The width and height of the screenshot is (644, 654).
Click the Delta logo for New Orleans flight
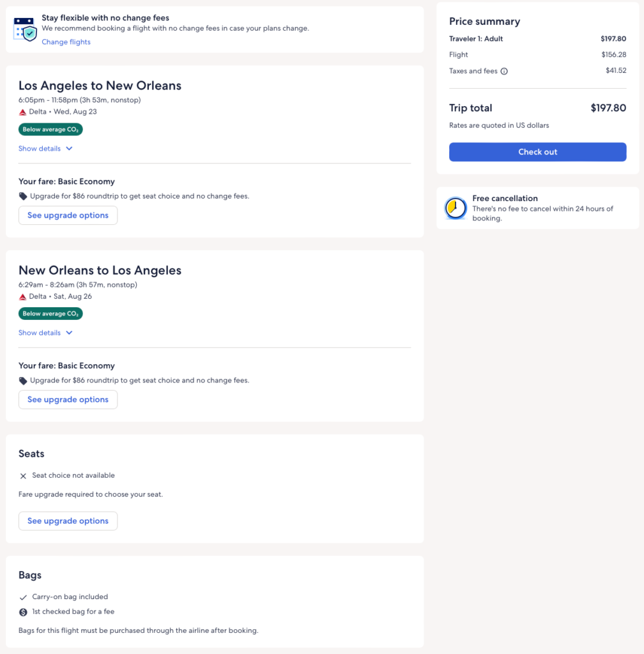(23, 296)
